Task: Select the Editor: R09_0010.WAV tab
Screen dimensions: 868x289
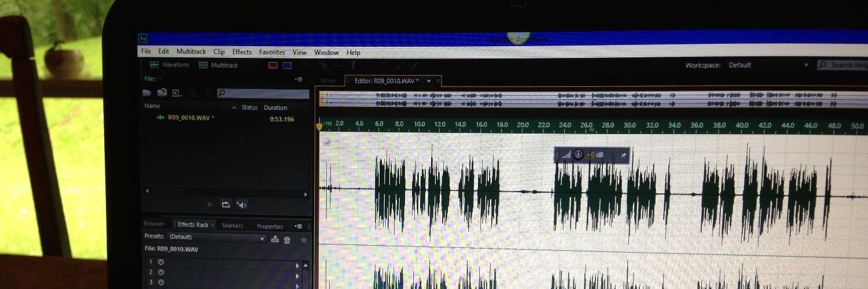Action: pyautogui.click(x=387, y=80)
